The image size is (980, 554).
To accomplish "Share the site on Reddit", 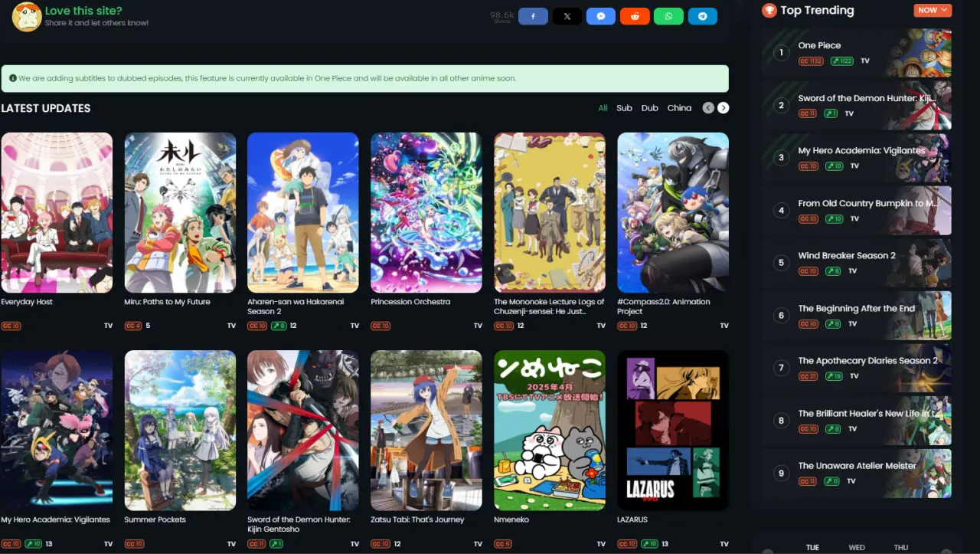I will pos(635,16).
